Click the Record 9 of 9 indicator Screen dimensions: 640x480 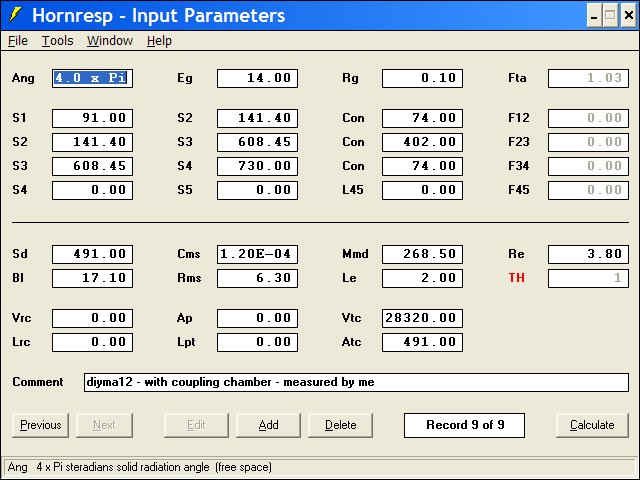point(464,425)
